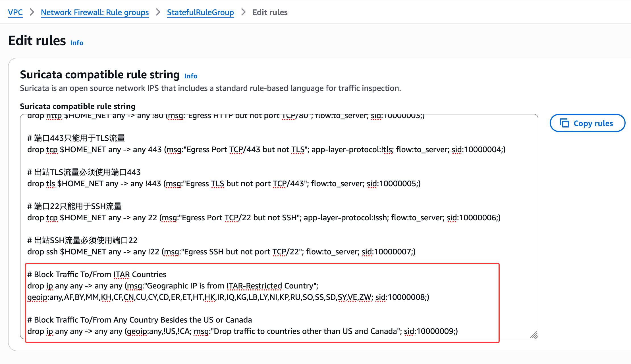Click the US and Canada geoip rule
The height and width of the screenshot is (364, 631).
click(242, 331)
